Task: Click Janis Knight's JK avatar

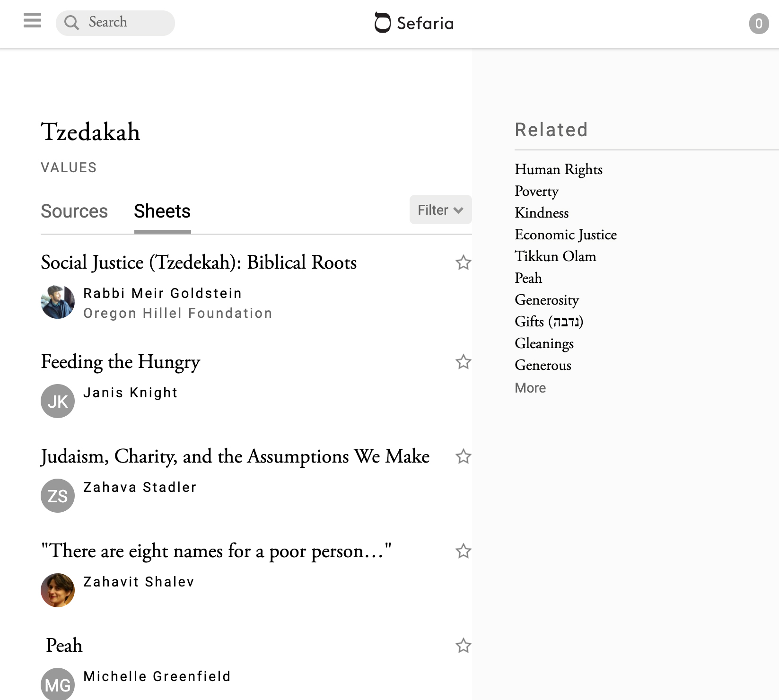Action: pos(58,401)
